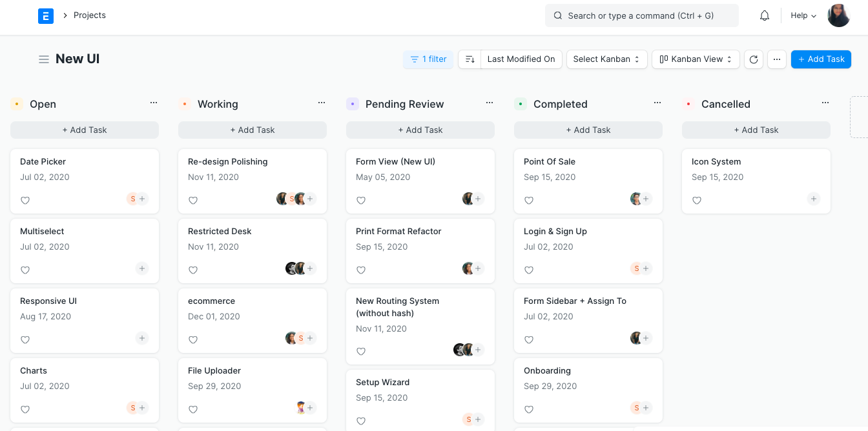Open the New Routing System card
The height and width of the screenshot is (431, 868).
click(x=420, y=326)
